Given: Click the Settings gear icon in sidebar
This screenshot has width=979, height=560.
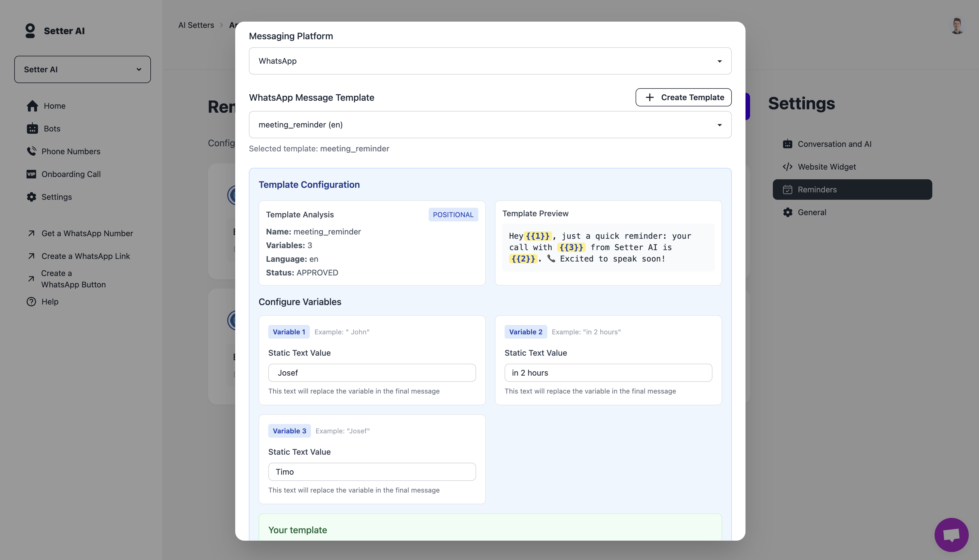Looking at the screenshot, I should (32, 197).
